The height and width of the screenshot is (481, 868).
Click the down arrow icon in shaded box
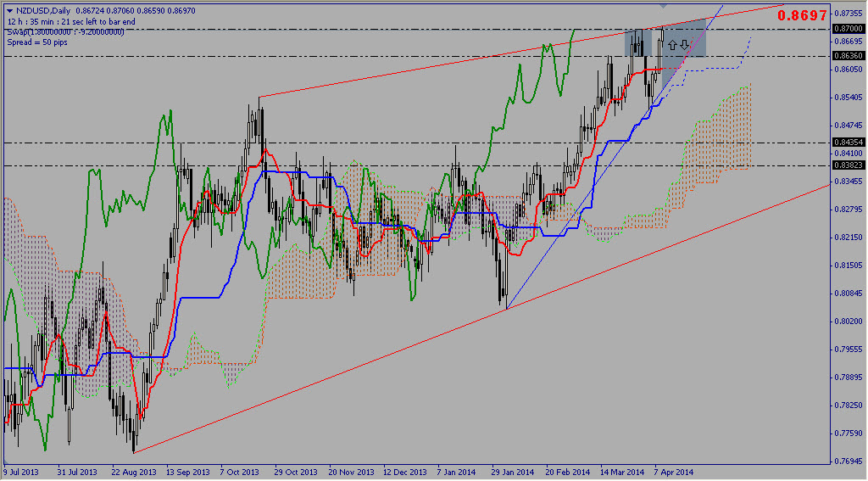(683, 44)
